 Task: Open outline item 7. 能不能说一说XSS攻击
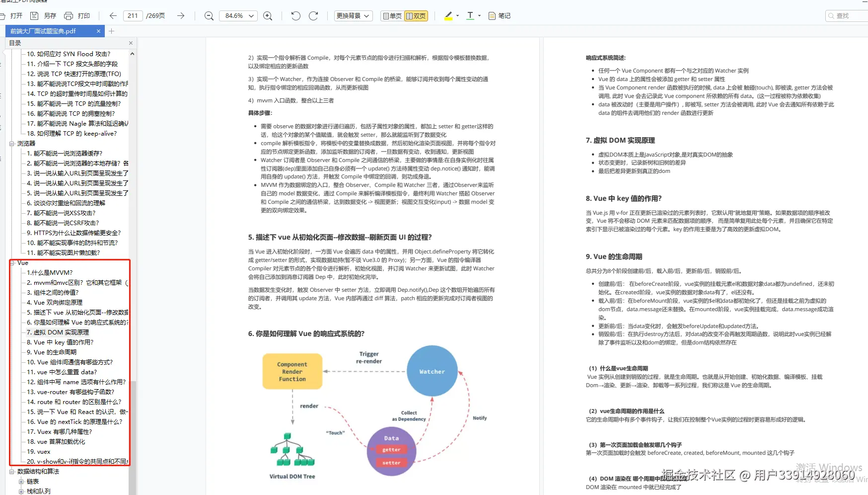click(61, 213)
